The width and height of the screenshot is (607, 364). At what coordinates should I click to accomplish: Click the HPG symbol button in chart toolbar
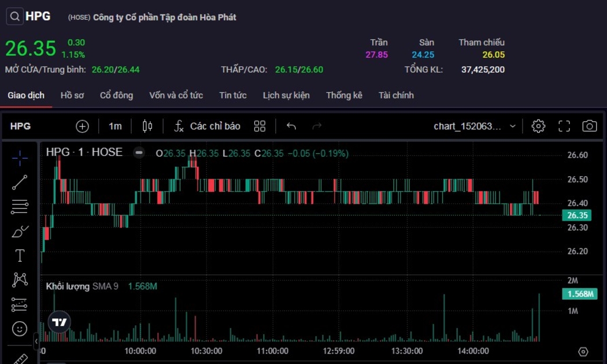pyautogui.click(x=21, y=126)
